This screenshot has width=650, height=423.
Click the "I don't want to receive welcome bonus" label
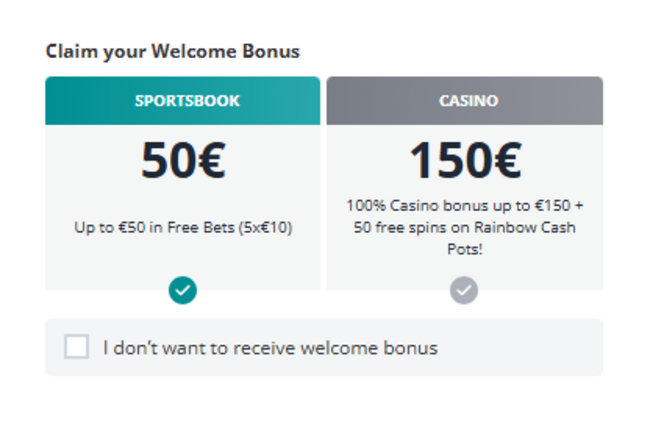270,348
